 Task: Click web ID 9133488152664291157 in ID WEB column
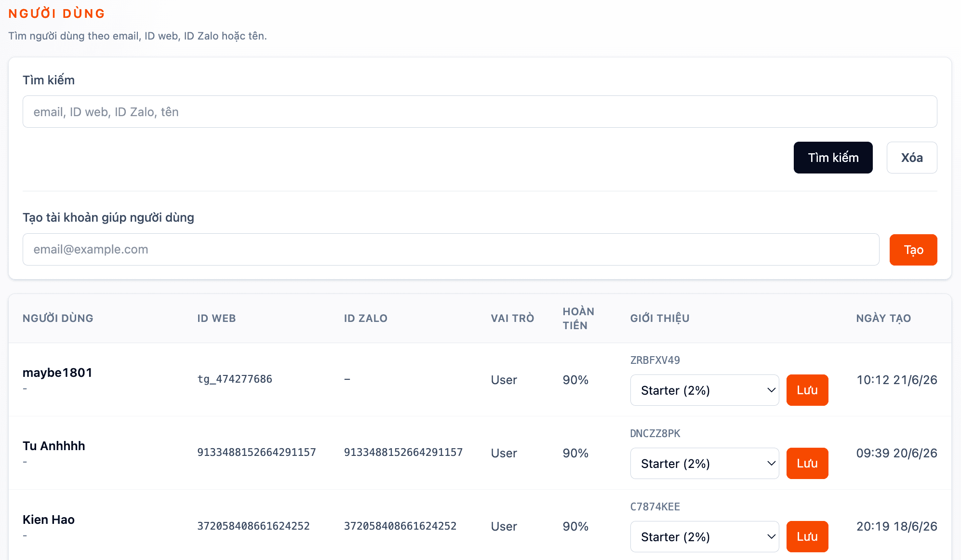pos(256,453)
